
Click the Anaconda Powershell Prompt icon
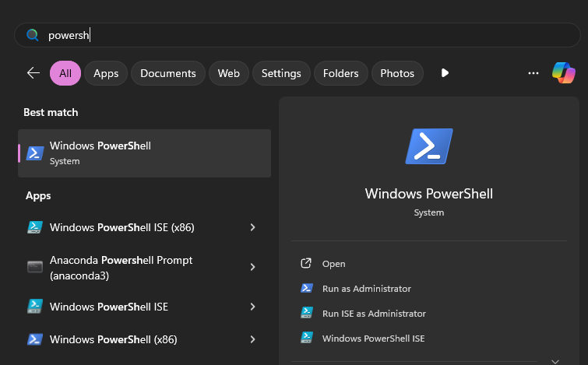(35, 267)
